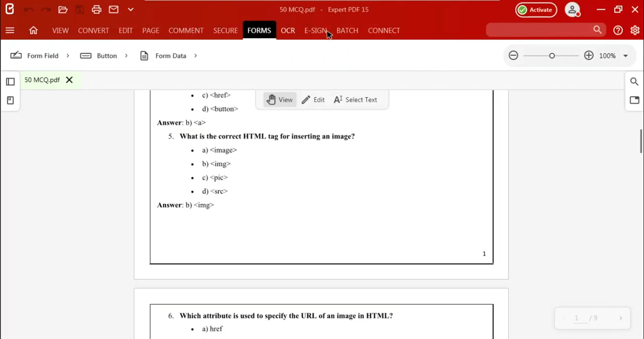
Task: Switch to the PAGE tab
Action: tap(151, 31)
